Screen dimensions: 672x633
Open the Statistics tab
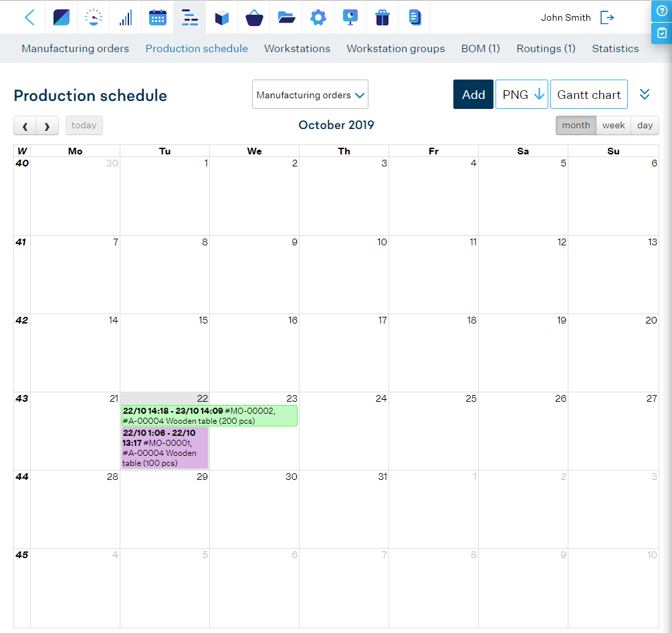[615, 48]
